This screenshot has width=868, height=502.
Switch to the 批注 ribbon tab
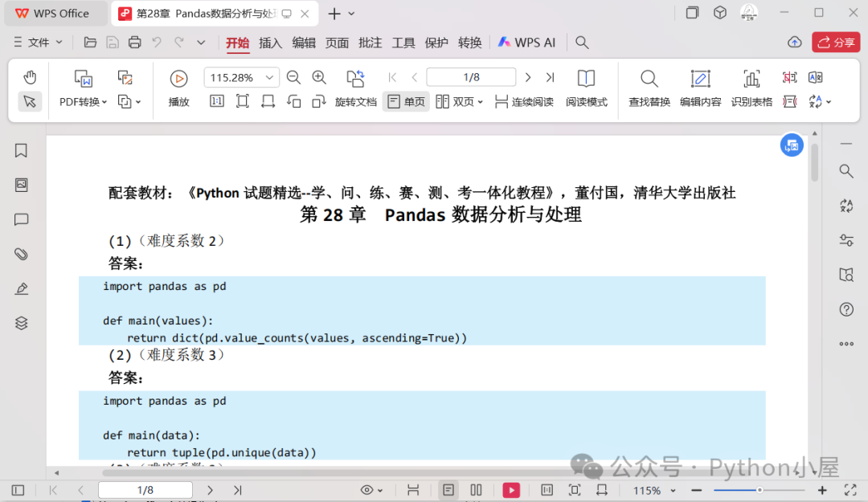tap(371, 43)
